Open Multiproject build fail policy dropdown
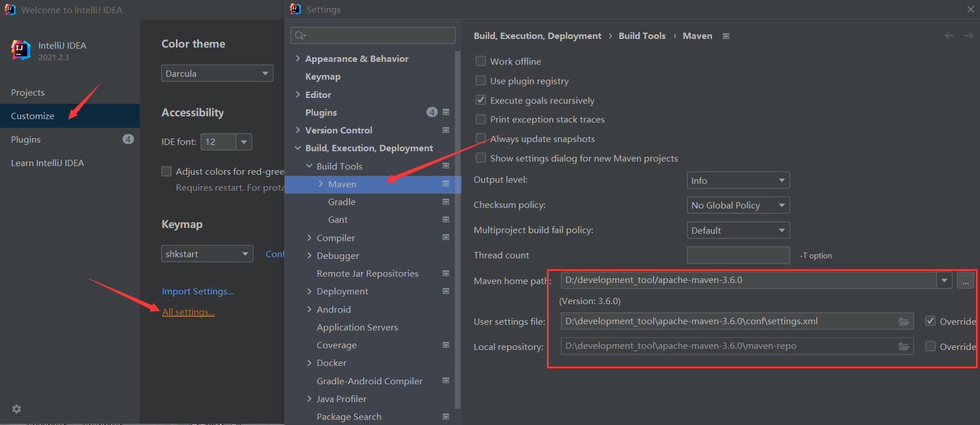This screenshot has height=425, width=980. (x=738, y=230)
